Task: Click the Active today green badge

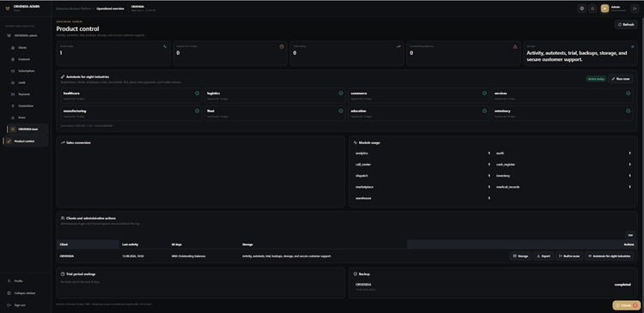Action: click(596, 79)
